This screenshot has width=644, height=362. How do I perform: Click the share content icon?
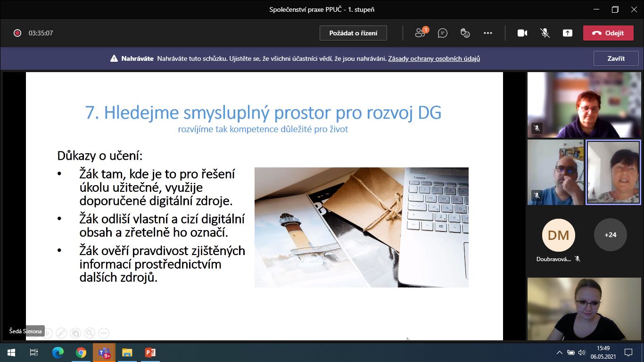(x=568, y=33)
